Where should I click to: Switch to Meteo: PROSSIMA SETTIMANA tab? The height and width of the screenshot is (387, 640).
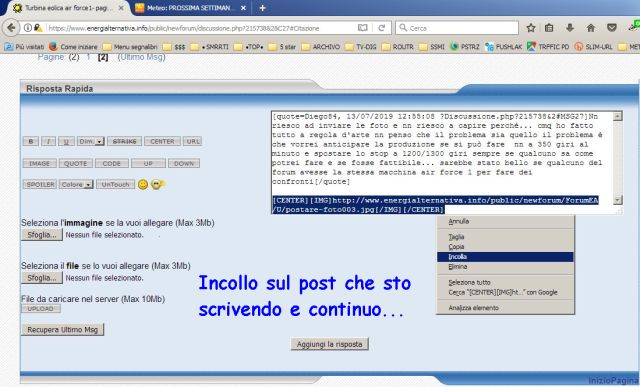(x=191, y=8)
